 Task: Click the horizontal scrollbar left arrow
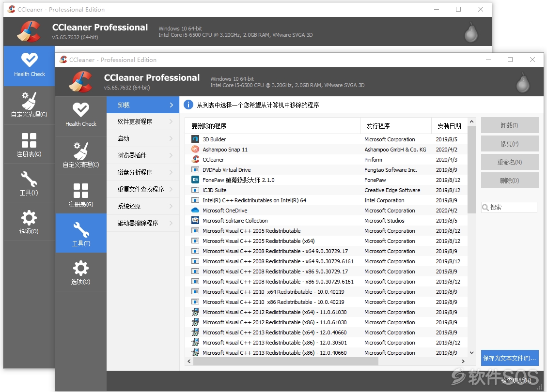(189, 362)
